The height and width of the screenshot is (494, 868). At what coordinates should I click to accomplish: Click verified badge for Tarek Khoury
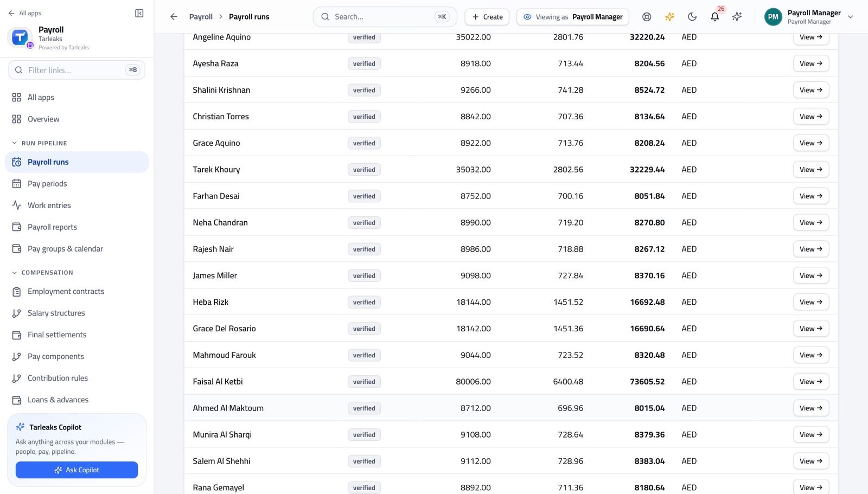coord(364,170)
